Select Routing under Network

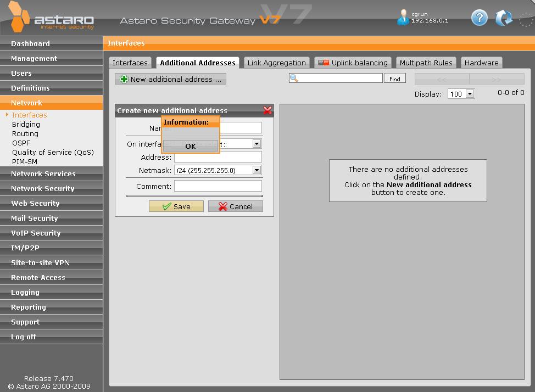tap(25, 134)
